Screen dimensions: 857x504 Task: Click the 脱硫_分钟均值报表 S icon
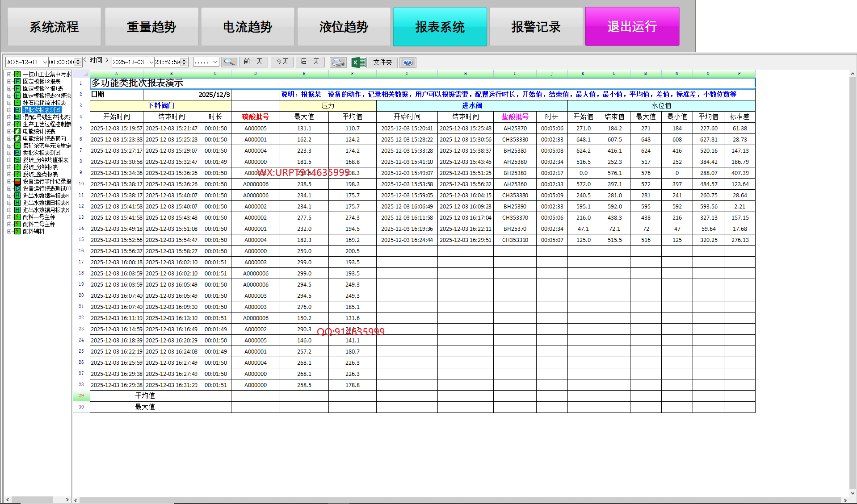click(x=17, y=160)
